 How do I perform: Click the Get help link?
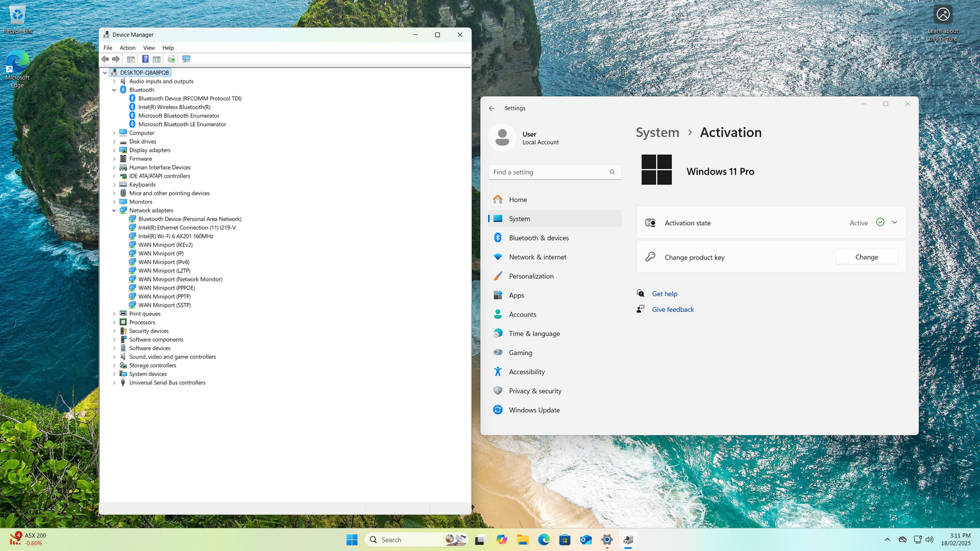pos(665,294)
